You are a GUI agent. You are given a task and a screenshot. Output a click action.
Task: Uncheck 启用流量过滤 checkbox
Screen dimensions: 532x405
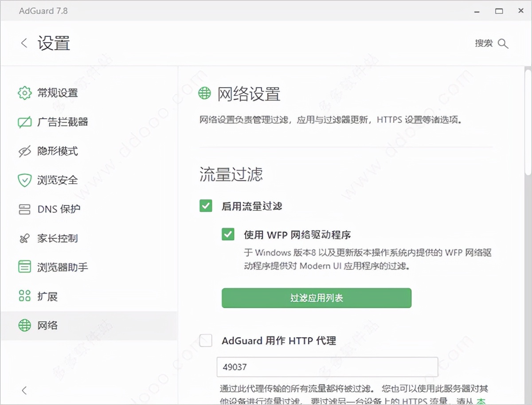206,206
